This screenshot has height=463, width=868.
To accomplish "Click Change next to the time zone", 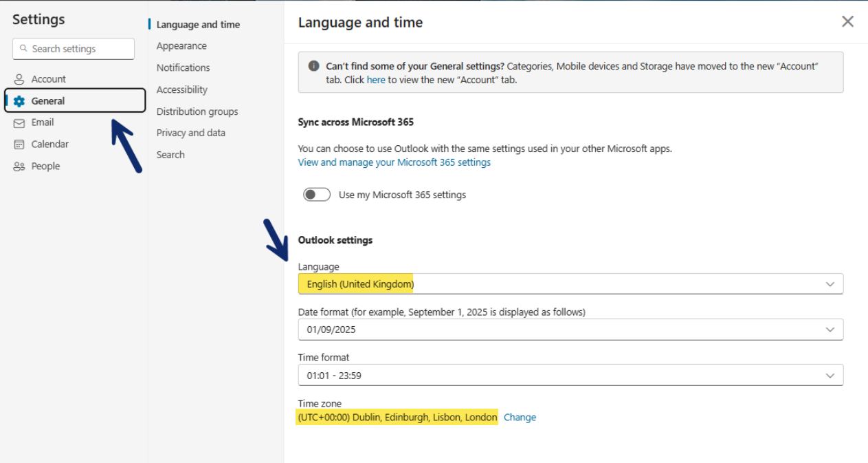I will 520,418.
